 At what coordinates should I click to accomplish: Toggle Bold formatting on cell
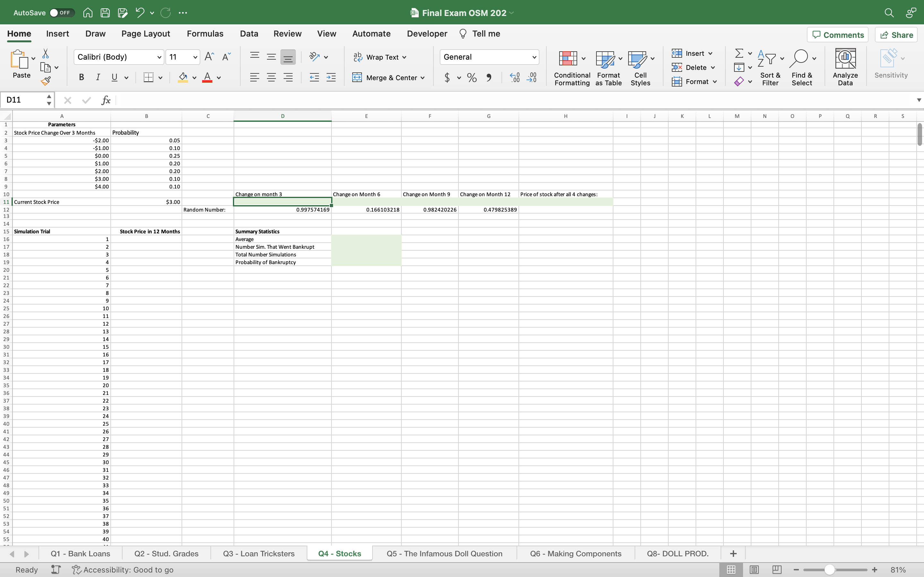[x=81, y=78]
